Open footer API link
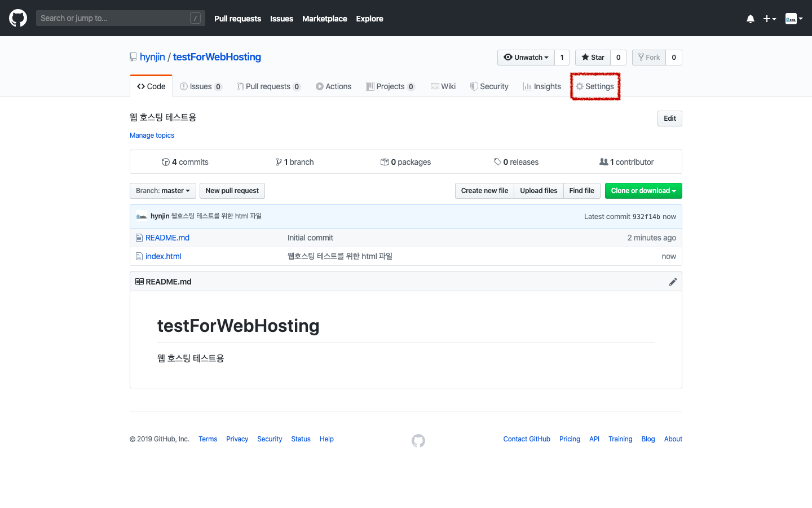This screenshot has height=508, width=812. coord(594,439)
